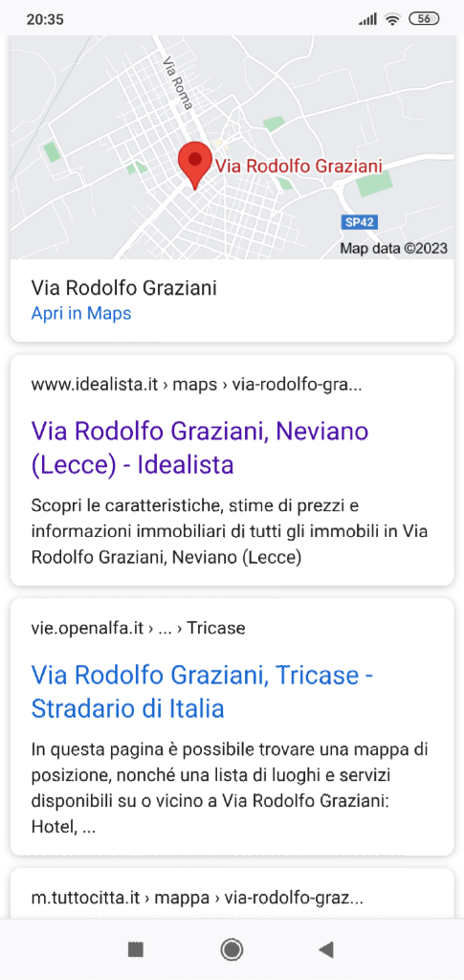Tap the Map data ©2023 attribution
The image size is (464, 980).
click(393, 249)
